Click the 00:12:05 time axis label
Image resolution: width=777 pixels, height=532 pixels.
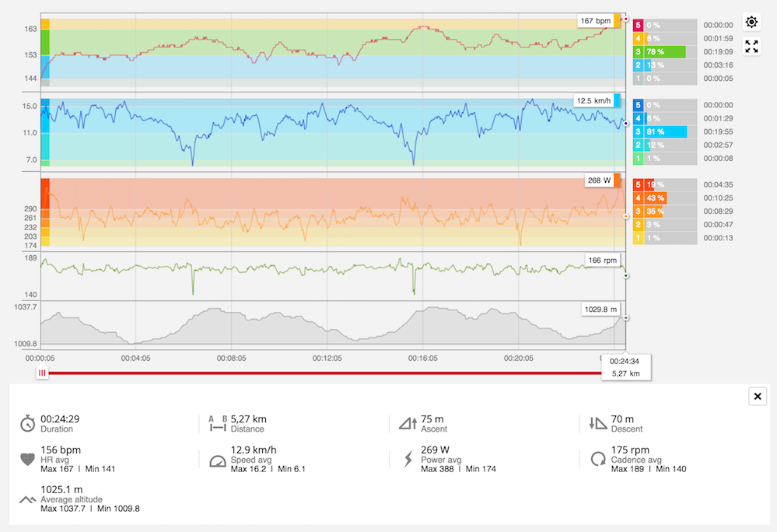[x=327, y=359]
